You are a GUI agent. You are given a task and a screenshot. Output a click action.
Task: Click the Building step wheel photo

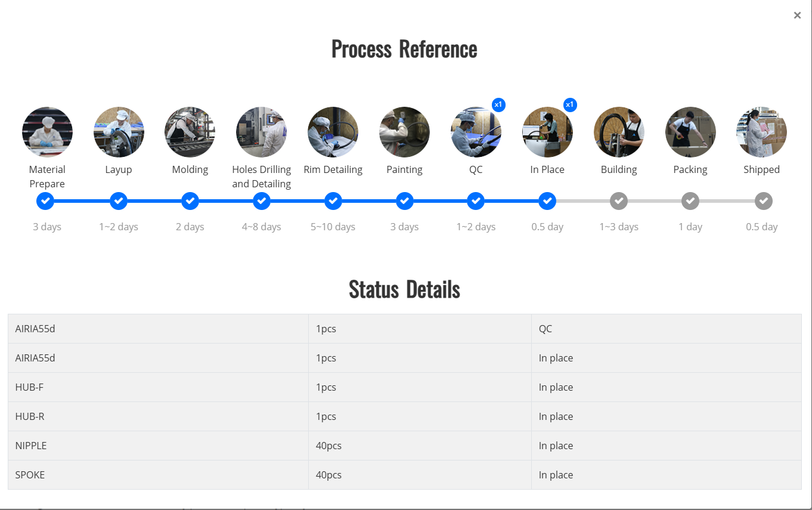tap(619, 132)
